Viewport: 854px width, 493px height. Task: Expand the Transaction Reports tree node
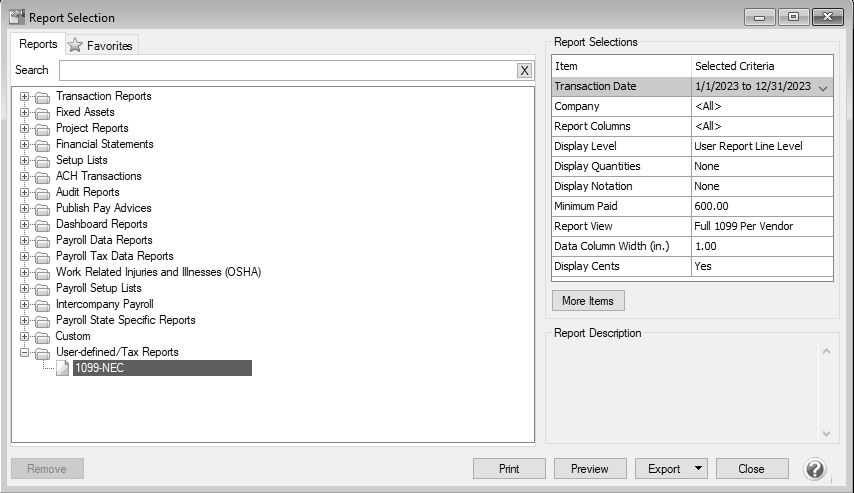pos(25,97)
